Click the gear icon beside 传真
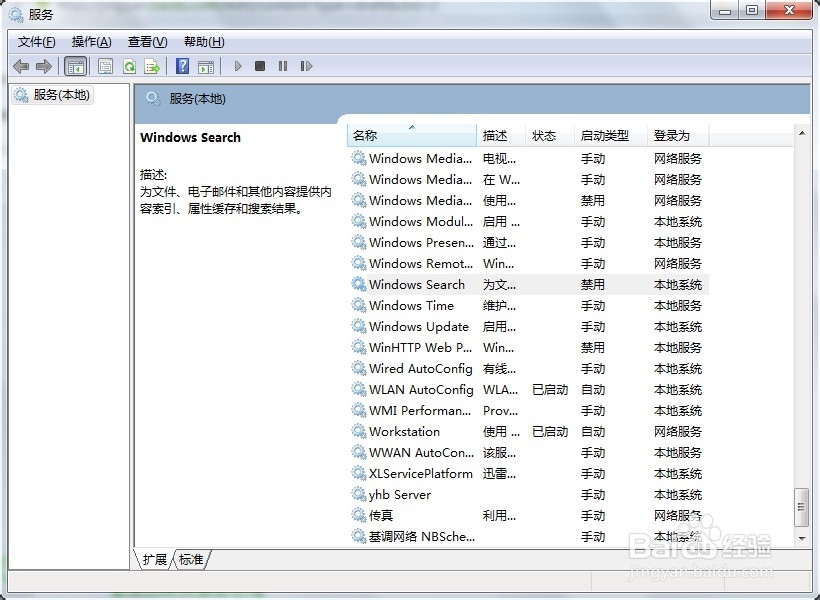This screenshot has height=600, width=820. [x=358, y=515]
